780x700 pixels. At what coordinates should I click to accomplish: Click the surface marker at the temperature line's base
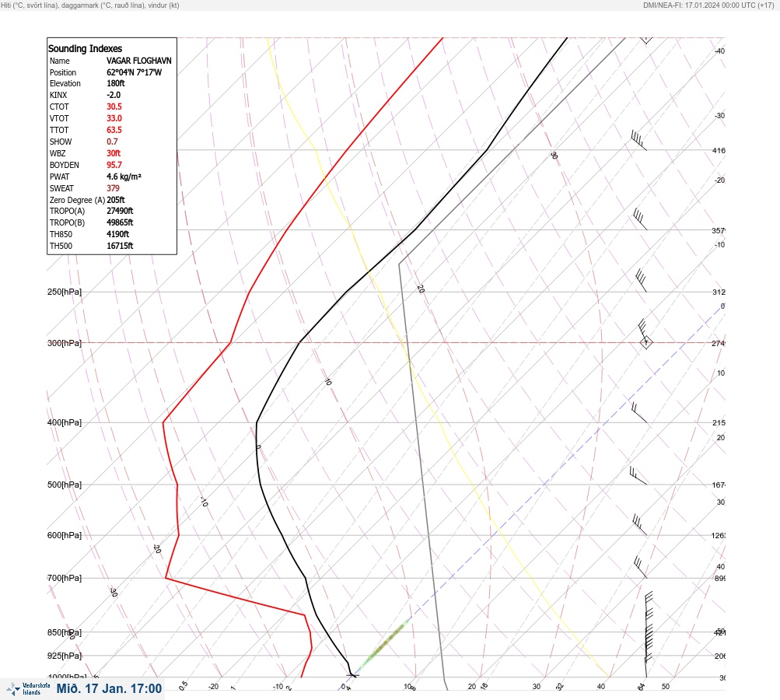click(353, 674)
